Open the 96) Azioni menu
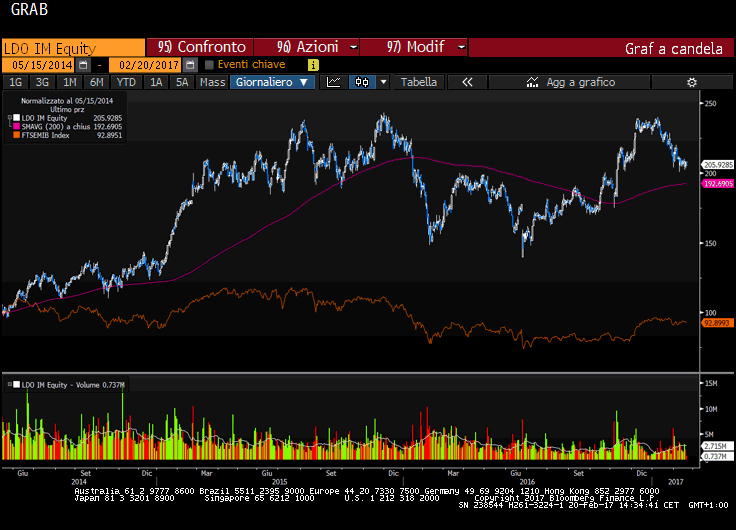 [x=307, y=47]
